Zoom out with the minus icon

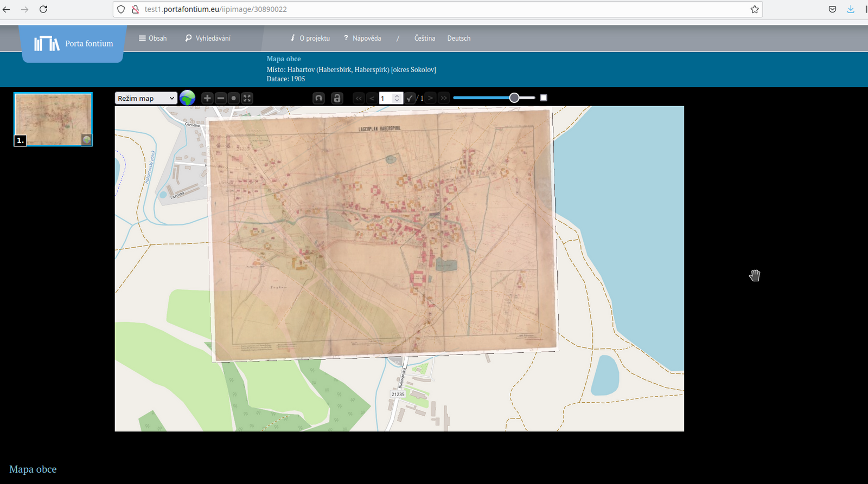tap(221, 98)
